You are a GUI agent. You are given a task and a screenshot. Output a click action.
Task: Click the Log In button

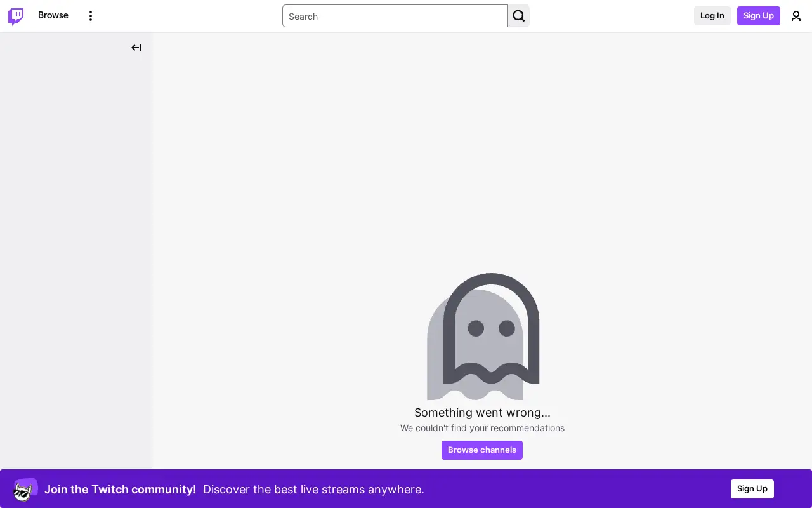(712, 16)
